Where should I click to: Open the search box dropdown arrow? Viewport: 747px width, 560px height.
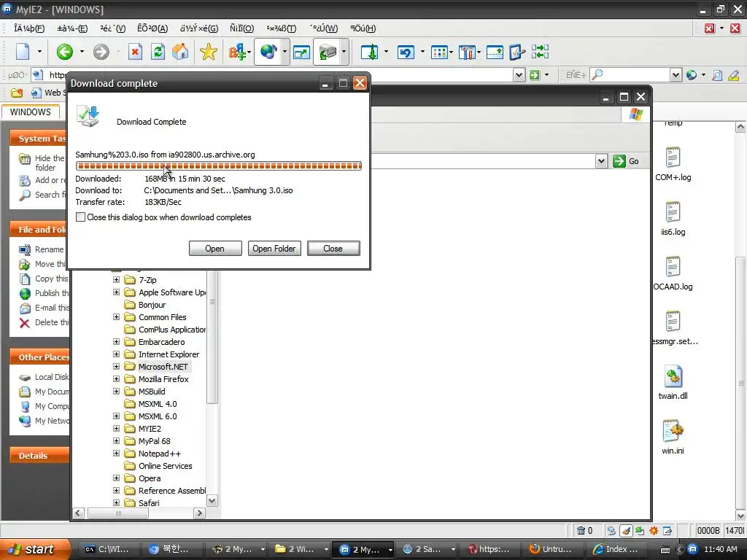tap(676, 75)
